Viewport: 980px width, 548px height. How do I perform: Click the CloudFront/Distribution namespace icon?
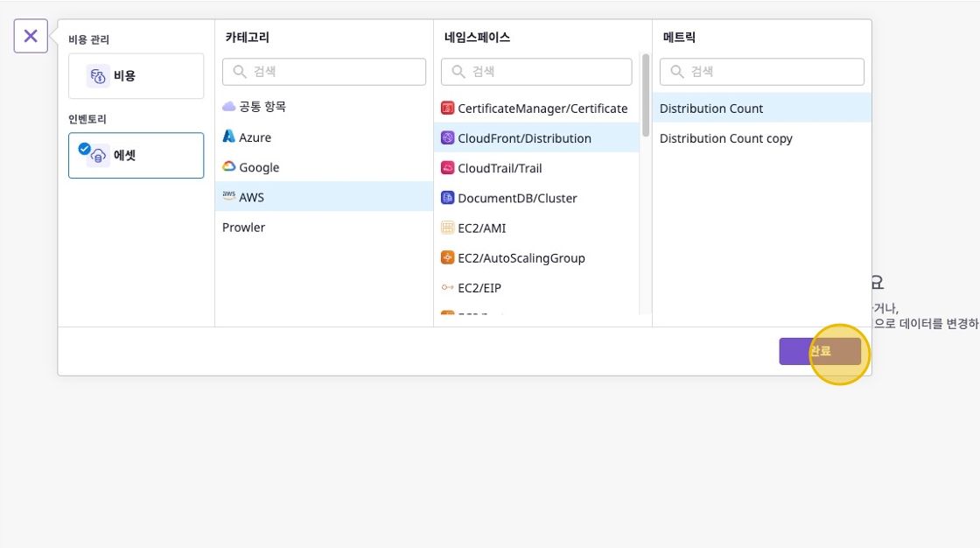pyautogui.click(x=448, y=138)
